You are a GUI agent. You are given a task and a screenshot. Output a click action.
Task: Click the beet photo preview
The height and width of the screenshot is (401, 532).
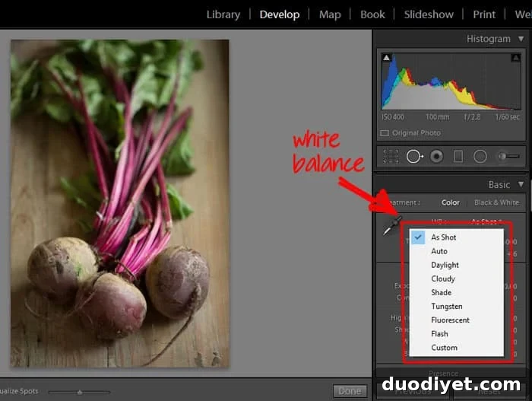[120, 203]
